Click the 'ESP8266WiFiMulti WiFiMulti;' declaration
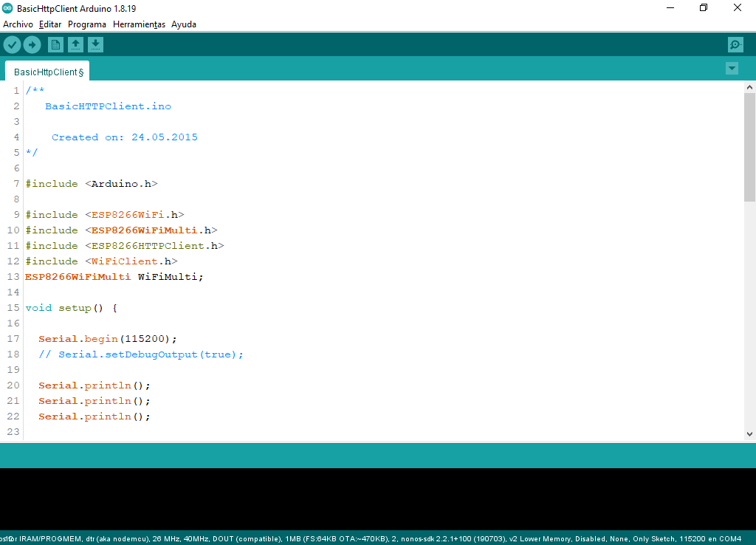The image size is (756, 545). 114,277
